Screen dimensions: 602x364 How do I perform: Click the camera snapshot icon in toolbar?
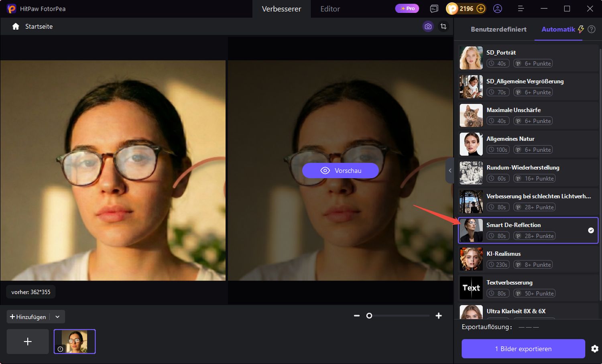[x=428, y=26]
